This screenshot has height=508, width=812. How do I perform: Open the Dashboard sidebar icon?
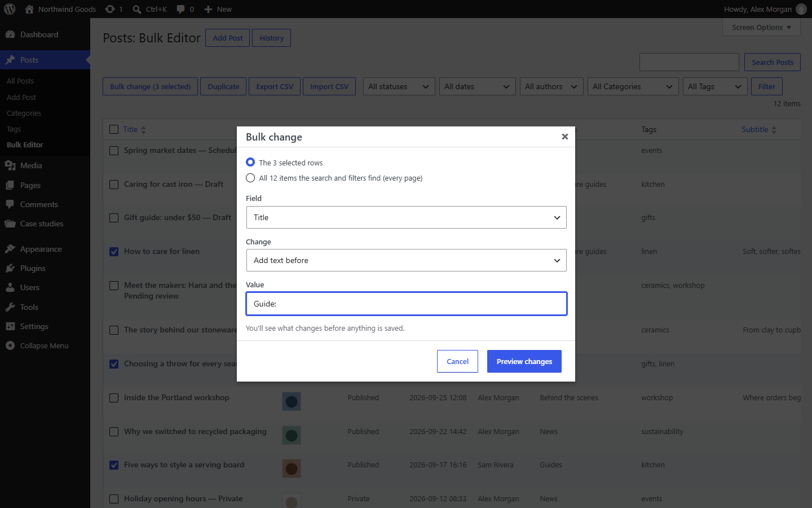tap(10, 34)
